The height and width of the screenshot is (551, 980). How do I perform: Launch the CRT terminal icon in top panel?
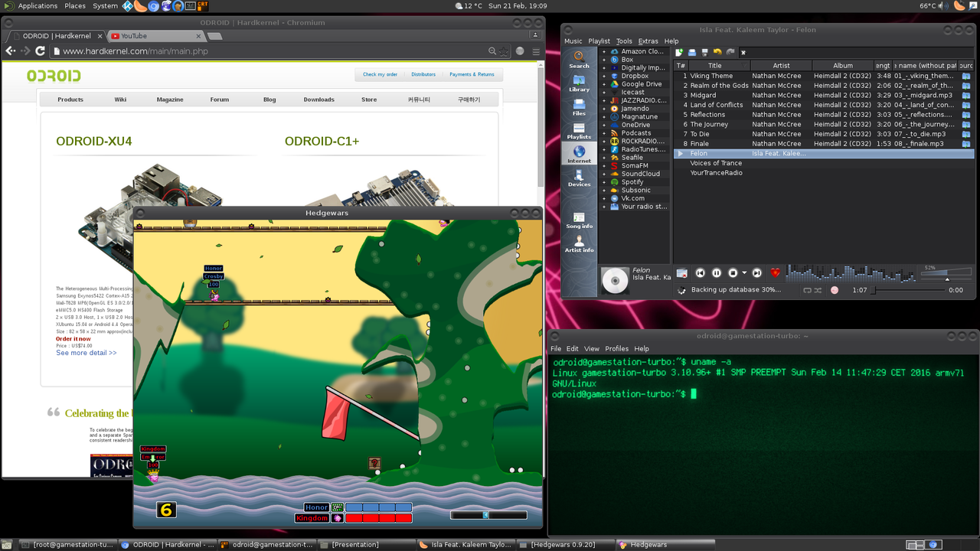click(203, 6)
